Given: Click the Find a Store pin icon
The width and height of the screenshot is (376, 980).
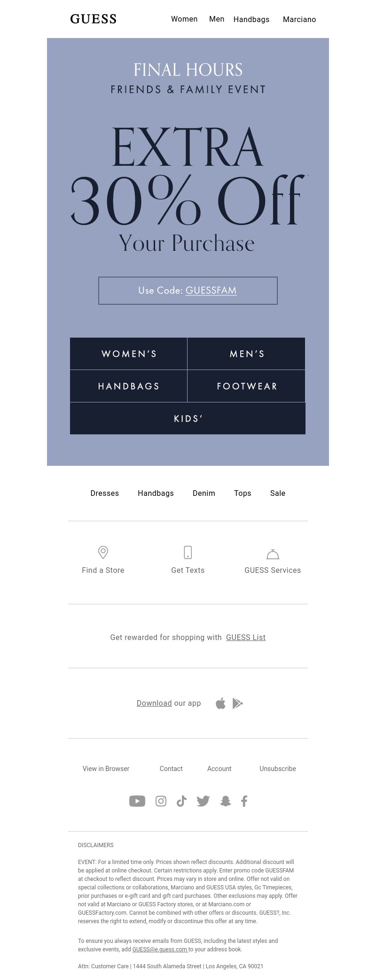Looking at the screenshot, I should (x=103, y=552).
